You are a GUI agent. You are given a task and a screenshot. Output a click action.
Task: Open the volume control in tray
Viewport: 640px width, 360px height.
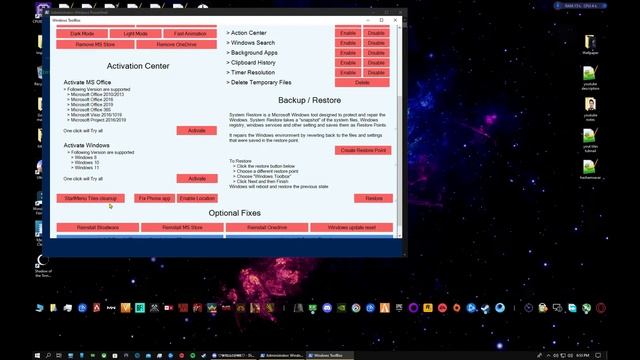570,356
